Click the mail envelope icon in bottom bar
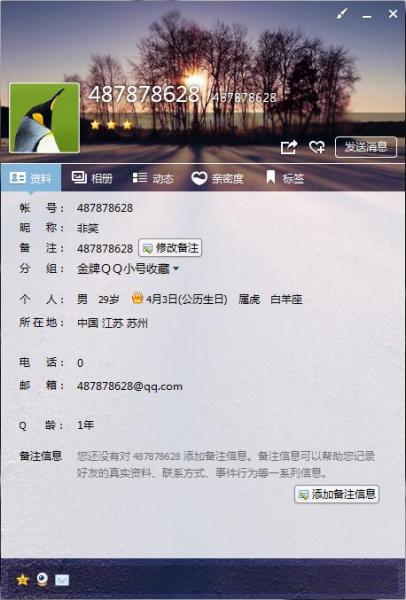The width and height of the screenshot is (406, 600). [62, 580]
